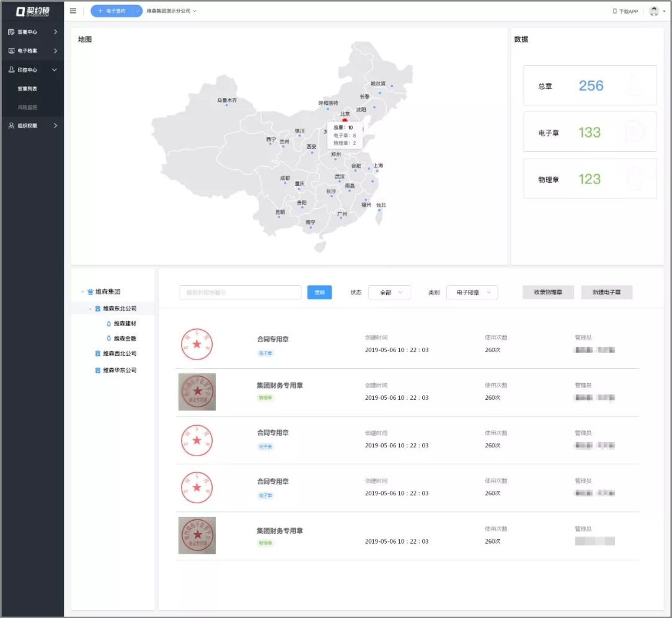Expand the 组织权限 menu chevron
The width and height of the screenshot is (672, 618).
[55, 126]
